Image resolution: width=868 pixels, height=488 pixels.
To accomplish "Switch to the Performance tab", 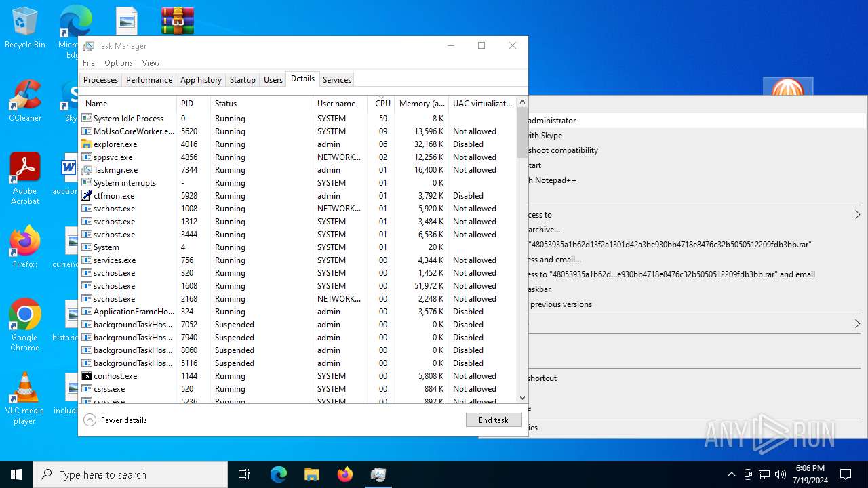I will (149, 80).
